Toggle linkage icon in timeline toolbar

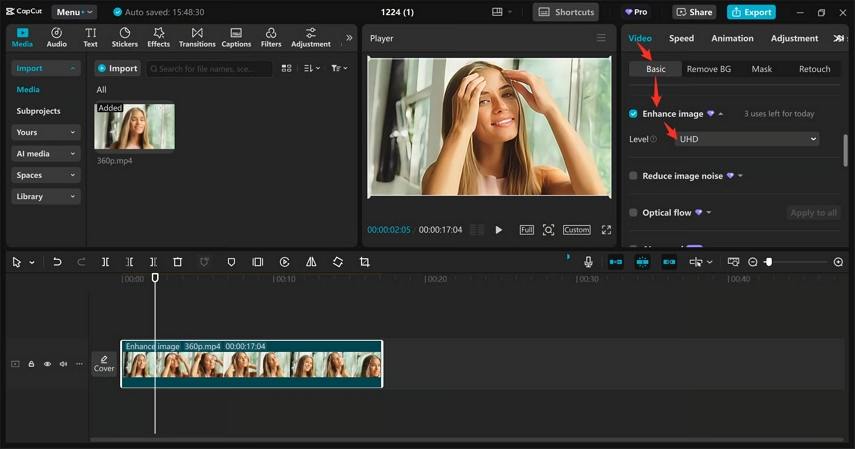coord(669,262)
